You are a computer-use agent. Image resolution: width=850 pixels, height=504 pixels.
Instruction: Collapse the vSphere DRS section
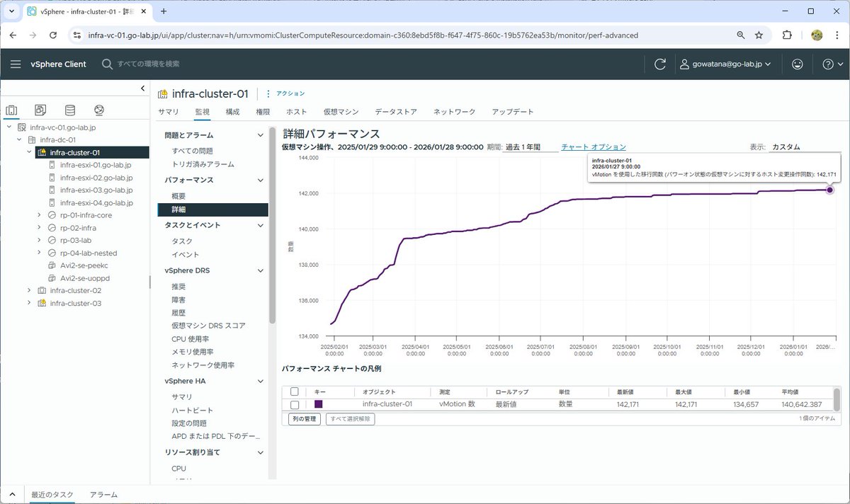click(261, 270)
